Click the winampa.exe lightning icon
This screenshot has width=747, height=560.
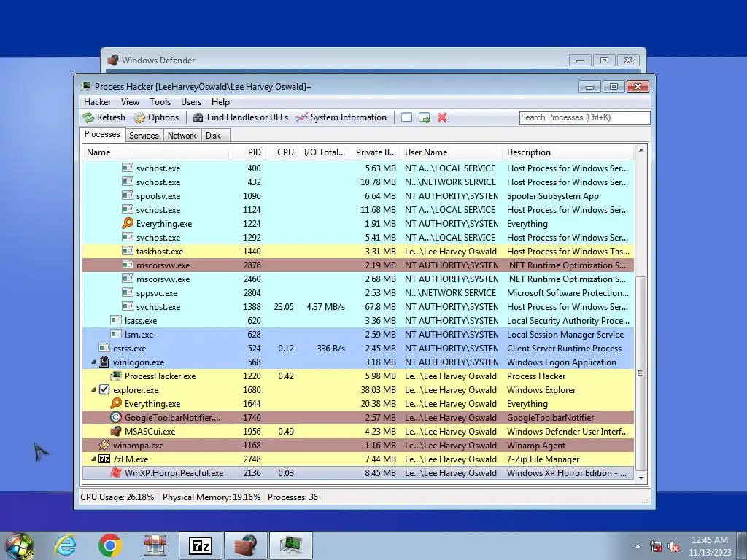point(104,446)
